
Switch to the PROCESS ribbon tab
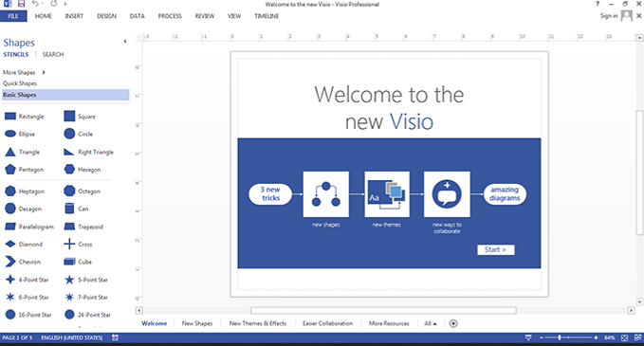170,16
